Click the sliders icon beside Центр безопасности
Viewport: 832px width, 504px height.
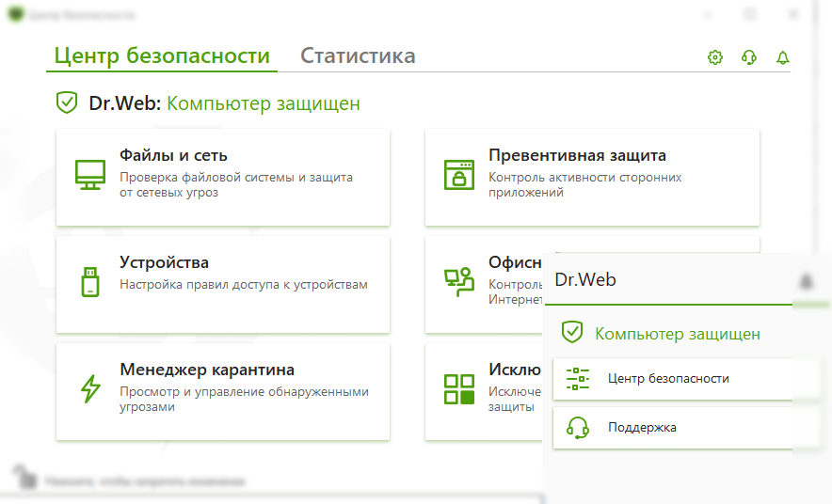click(x=578, y=378)
